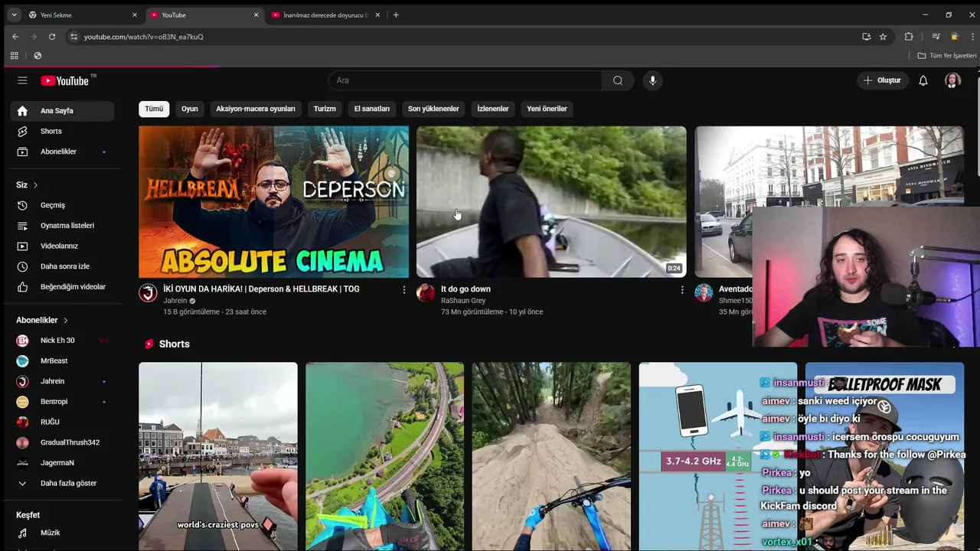
Task: Reload the current page
Action: click(x=52, y=37)
